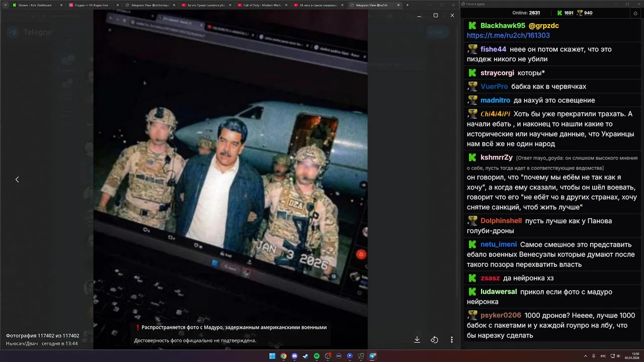Image resolution: width=644 pixels, height=362 pixels.
Task: Open Steam from the taskbar
Action: [305, 356]
